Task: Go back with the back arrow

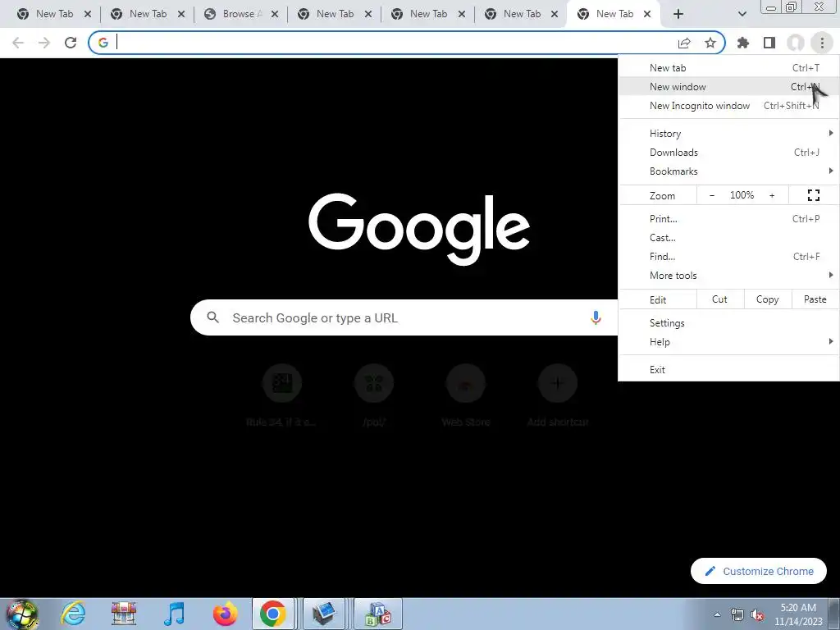Action: pyautogui.click(x=18, y=43)
